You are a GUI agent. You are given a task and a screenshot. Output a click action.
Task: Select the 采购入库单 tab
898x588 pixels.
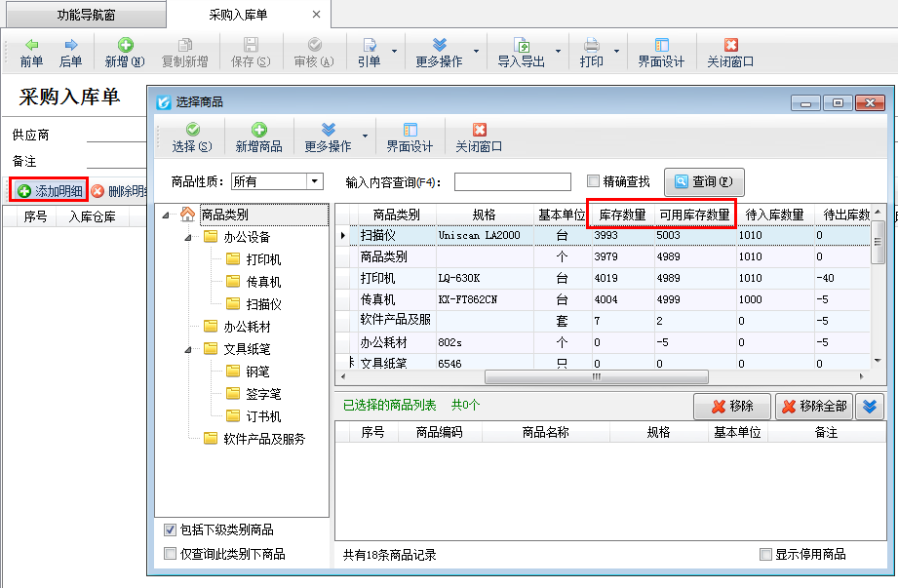pyautogui.click(x=238, y=15)
